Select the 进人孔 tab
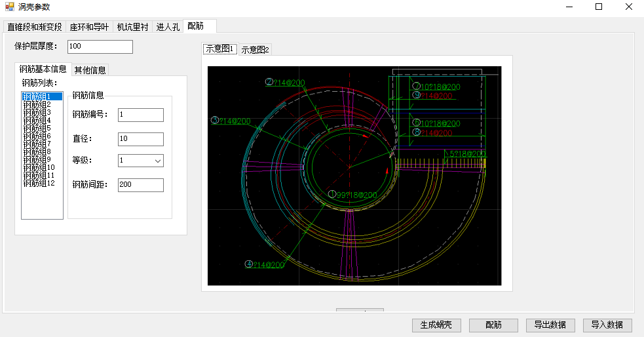The image size is (644, 337). (168, 27)
